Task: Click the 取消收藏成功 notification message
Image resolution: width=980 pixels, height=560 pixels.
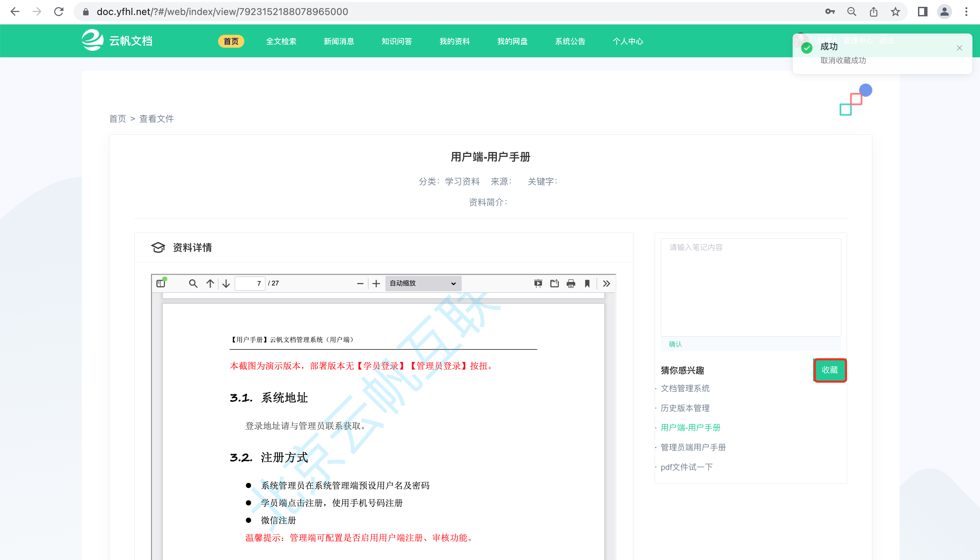Action: 843,60
